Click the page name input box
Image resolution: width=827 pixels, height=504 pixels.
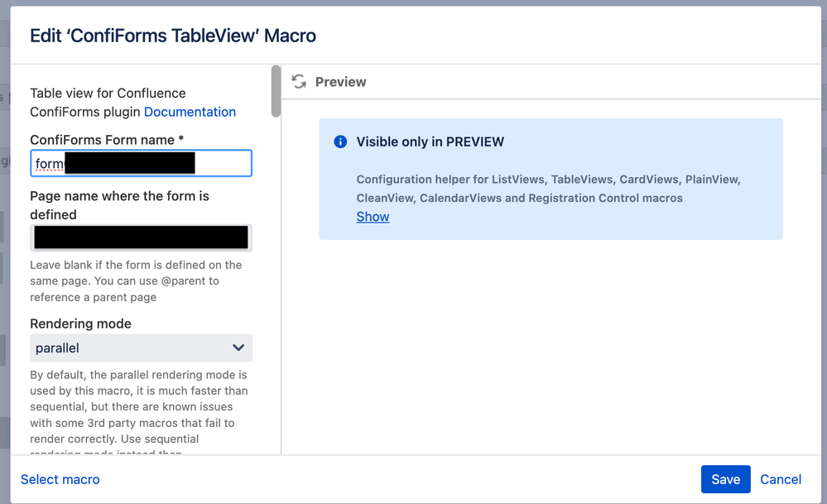click(141, 238)
